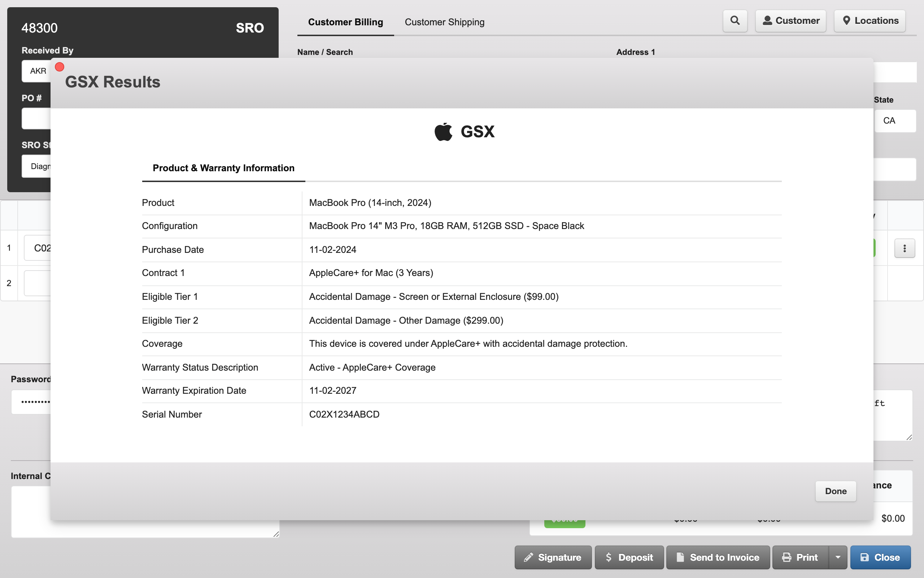Screen dimensions: 924x578
Task: Click the Coverage description text
Action: pos(468,344)
